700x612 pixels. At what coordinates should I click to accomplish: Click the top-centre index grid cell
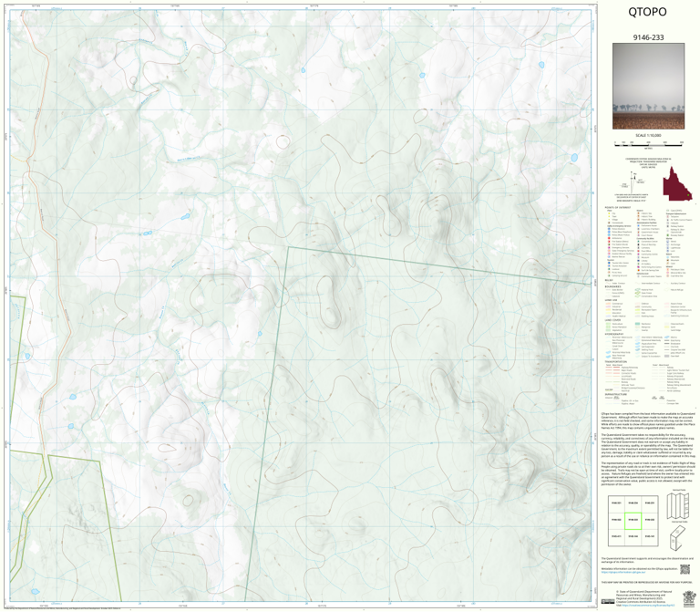coord(633,504)
